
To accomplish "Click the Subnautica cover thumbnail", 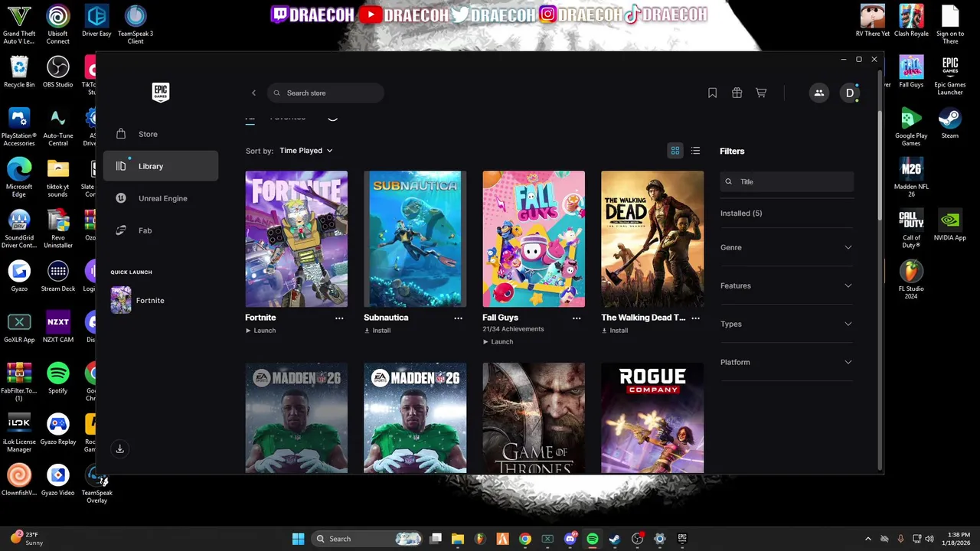I will click(415, 239).
